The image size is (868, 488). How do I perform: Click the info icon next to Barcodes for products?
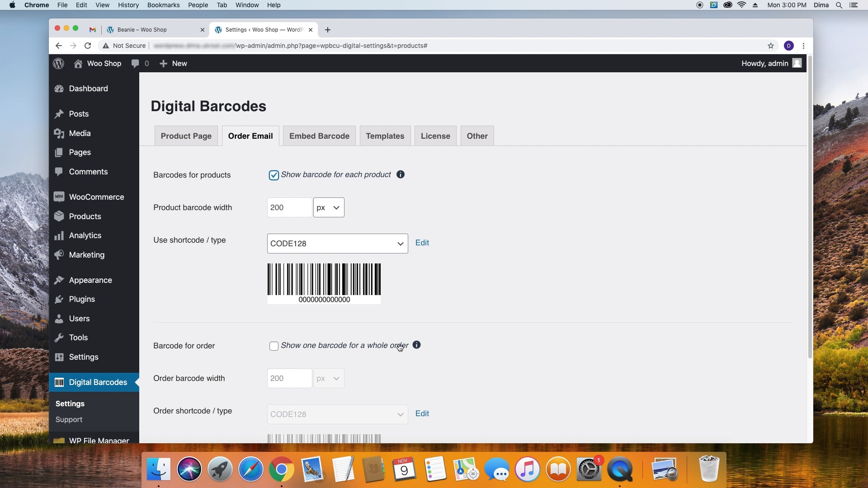click(x=401, y=174)
